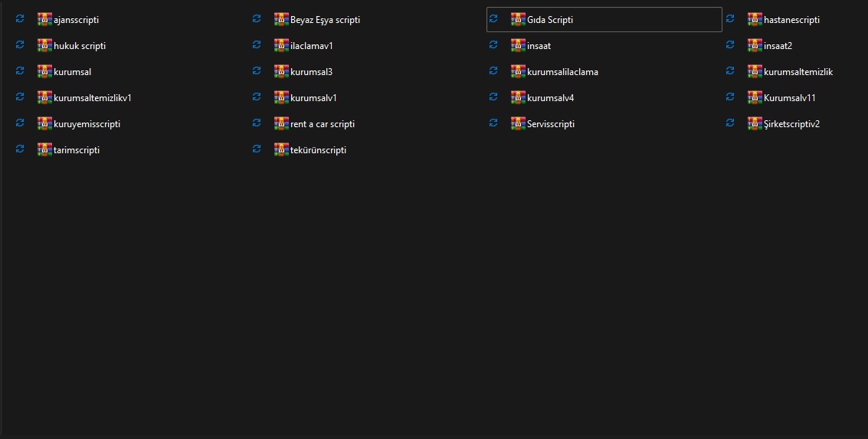The image size is (868, 439).
Task: Select the Servisscripti archive icon
Action: pos(518,123)
